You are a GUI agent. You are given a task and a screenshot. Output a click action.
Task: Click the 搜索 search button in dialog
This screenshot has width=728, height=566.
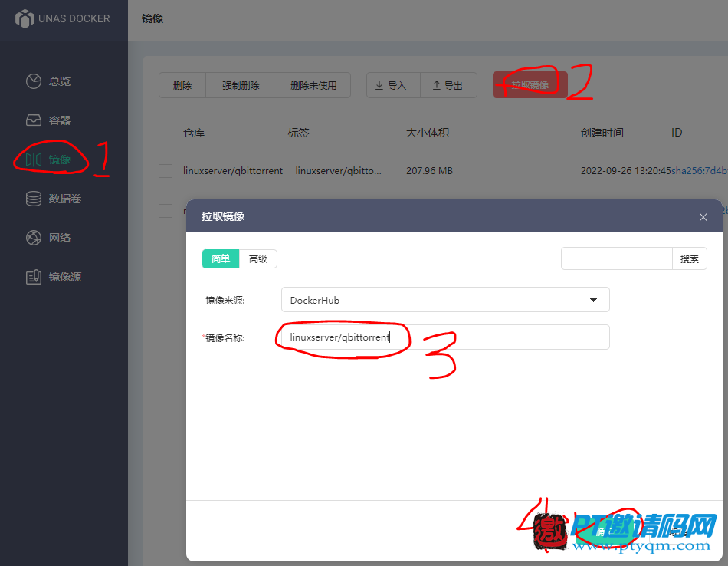(x=690, y=258)
